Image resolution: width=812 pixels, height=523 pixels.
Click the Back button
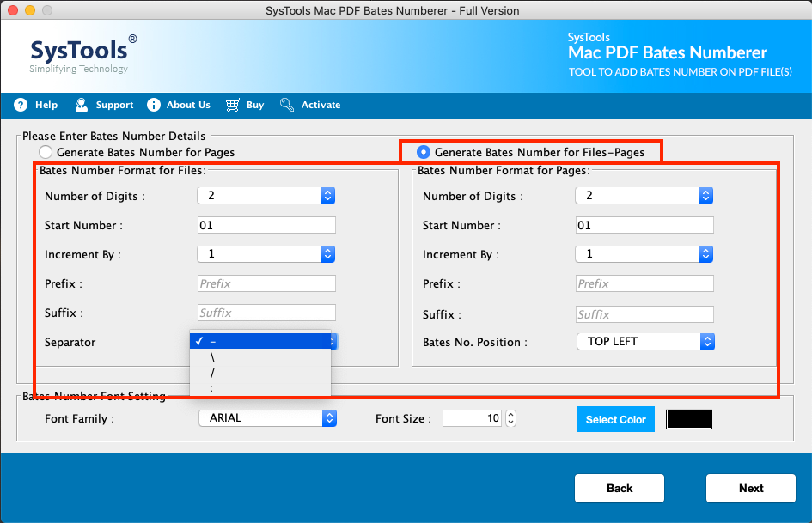620,489
